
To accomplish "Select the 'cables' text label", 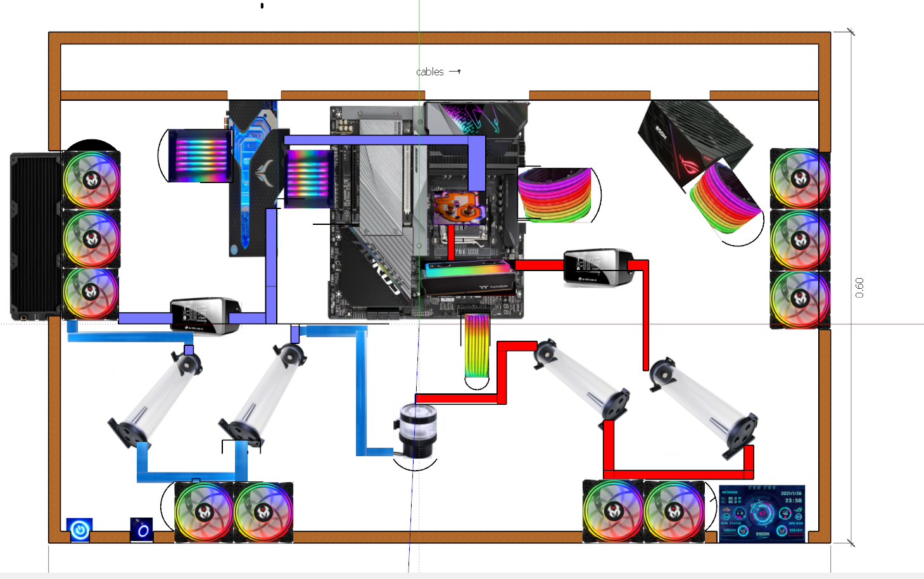I will pos(430,72).
